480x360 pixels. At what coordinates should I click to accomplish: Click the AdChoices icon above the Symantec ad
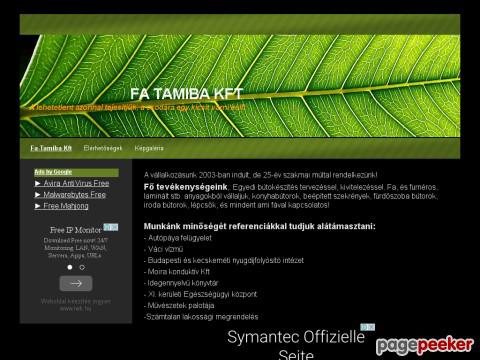(367, 327)
